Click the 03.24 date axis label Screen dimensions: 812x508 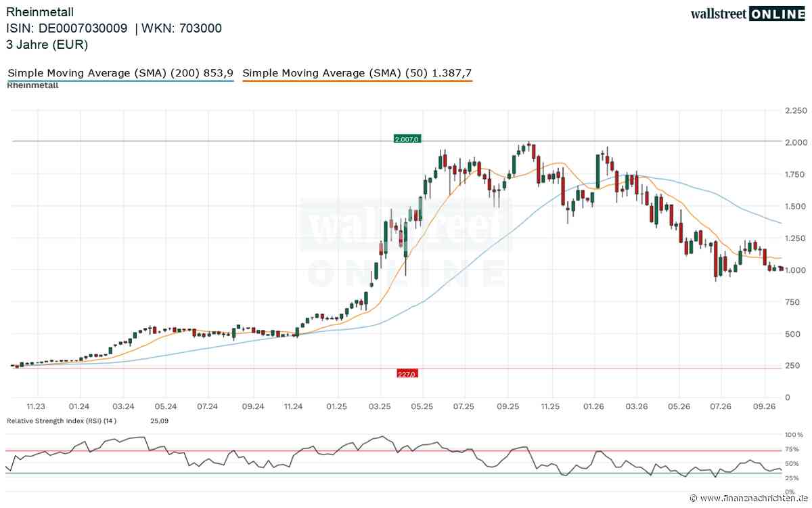[122, 406]
